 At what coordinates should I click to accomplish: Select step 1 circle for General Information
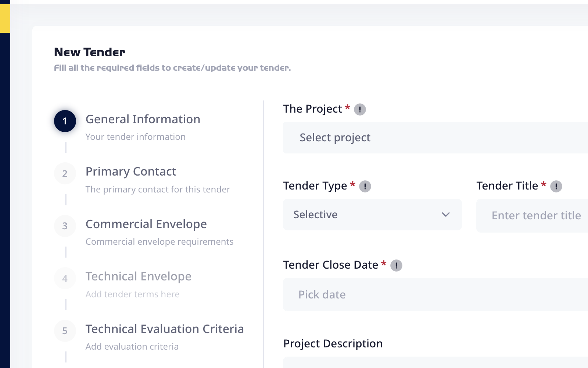click(65, 121)
